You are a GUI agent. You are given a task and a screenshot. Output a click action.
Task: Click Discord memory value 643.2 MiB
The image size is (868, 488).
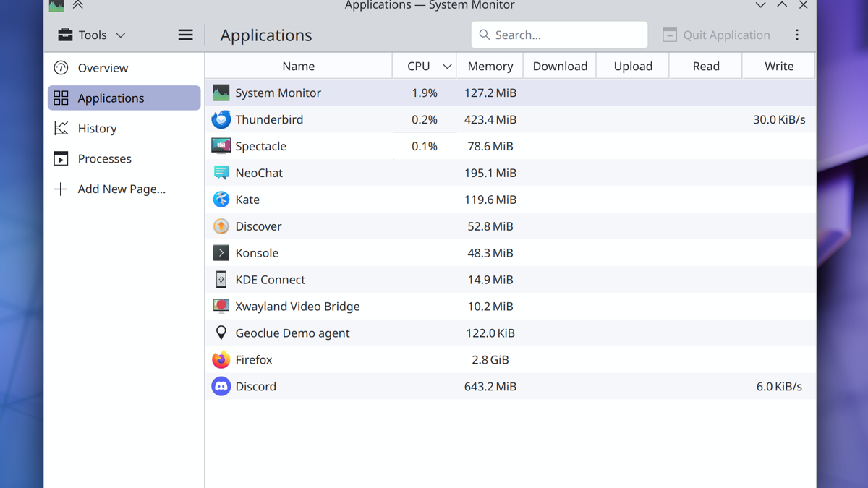pos(490,387)
